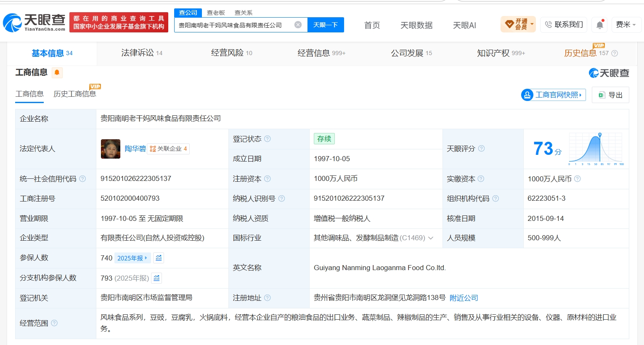Click help icon beside 组织机构代码
This screenshot has width=644, height=345.
coord(496,199)
